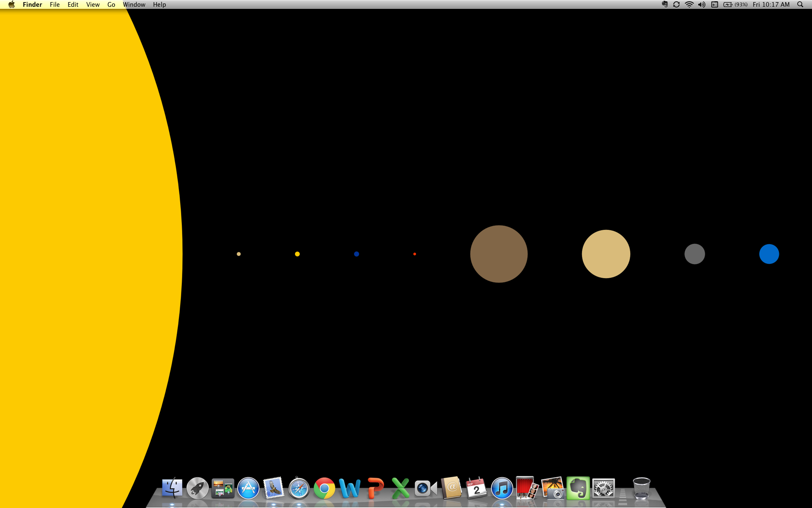Open the Finder menu
812x508 pixels.
click(x=33, y=4)
